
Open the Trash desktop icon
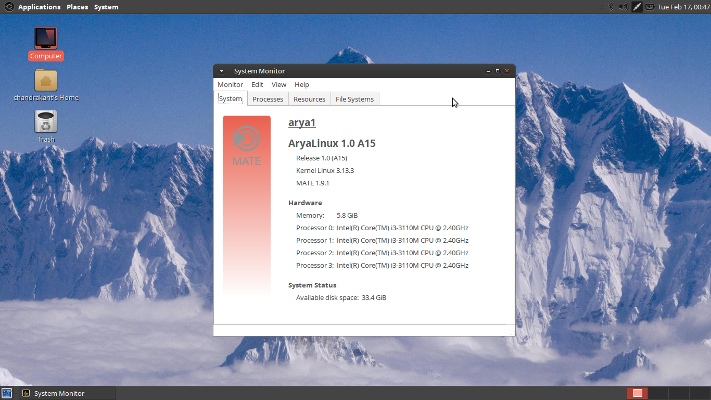45,122
